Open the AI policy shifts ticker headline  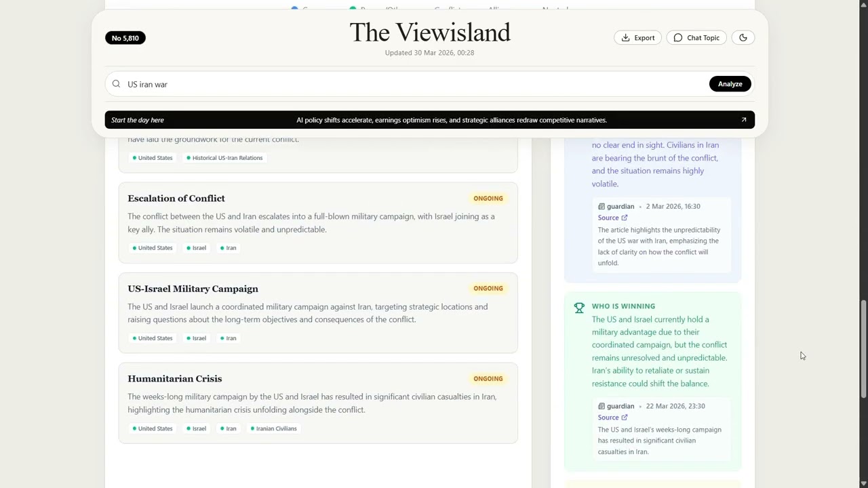pos(452,120)
